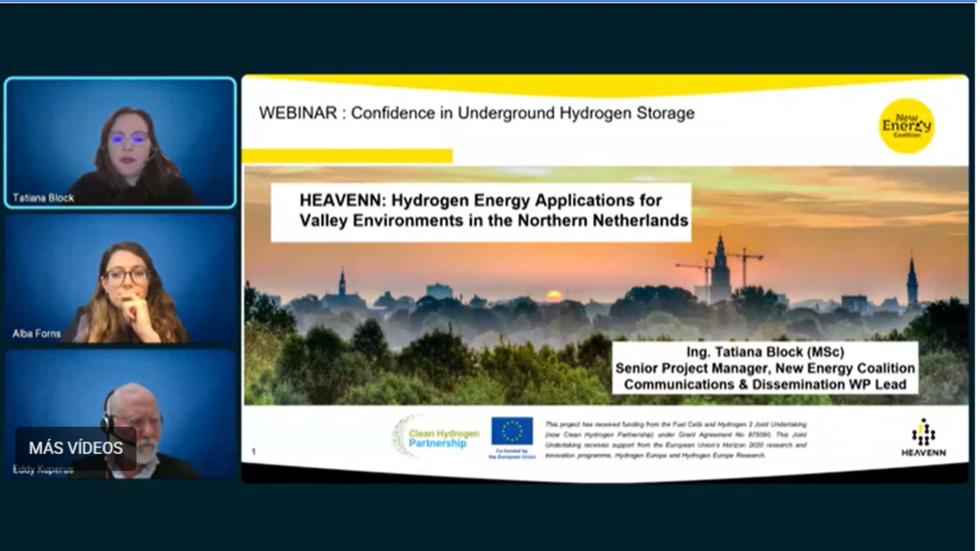This screenshot has width=980, height=551.
Task: Click the "Alba Forns" name label
Action: [x=36, y=334]
